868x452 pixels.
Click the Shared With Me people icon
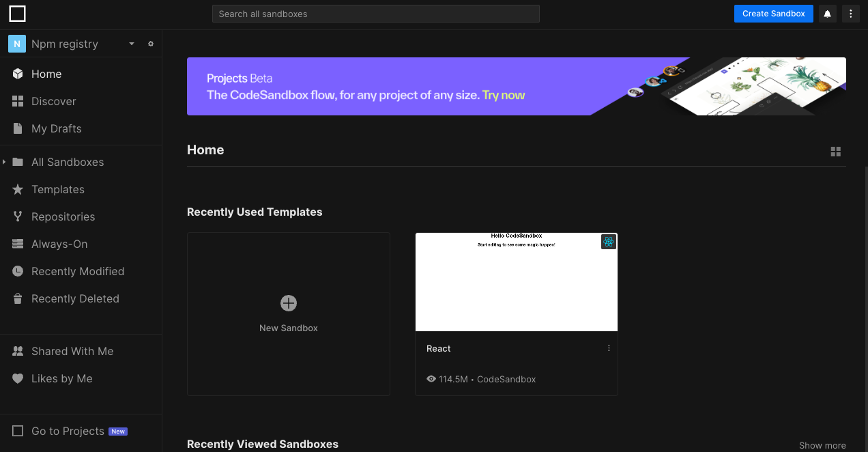(18, 351)
